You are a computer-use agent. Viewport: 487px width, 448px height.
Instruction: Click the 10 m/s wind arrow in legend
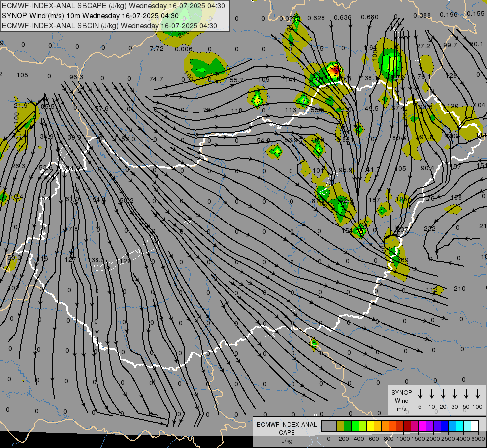click(x=431, y=394)
